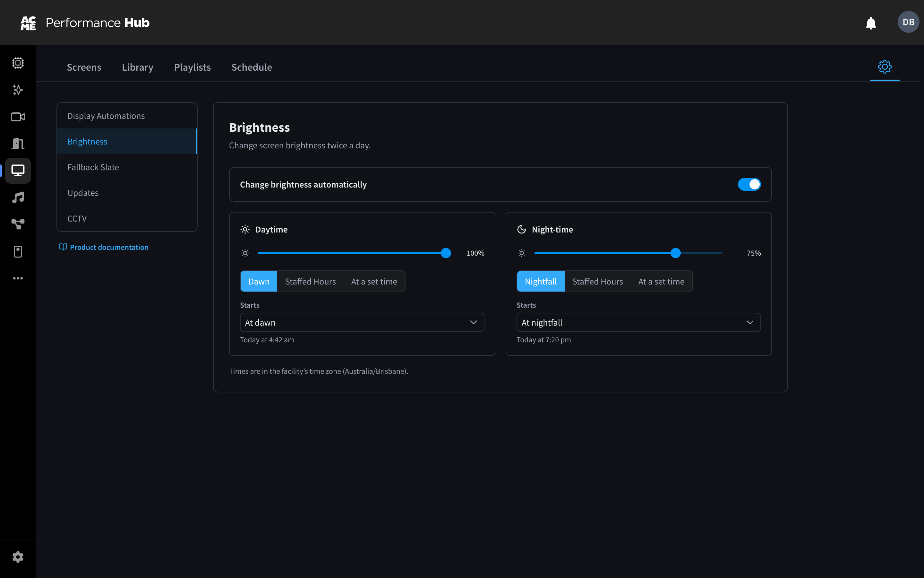Adjust the Daytime brightness slider handle
Viewport: 924px width, 578px height.
[x=446, y=253]
